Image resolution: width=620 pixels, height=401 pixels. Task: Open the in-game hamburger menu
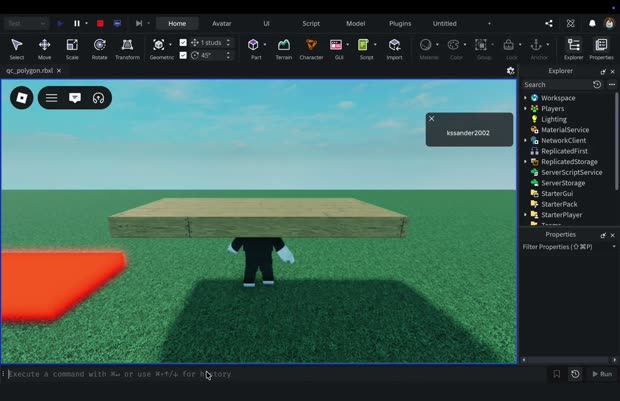coord(51,98)
